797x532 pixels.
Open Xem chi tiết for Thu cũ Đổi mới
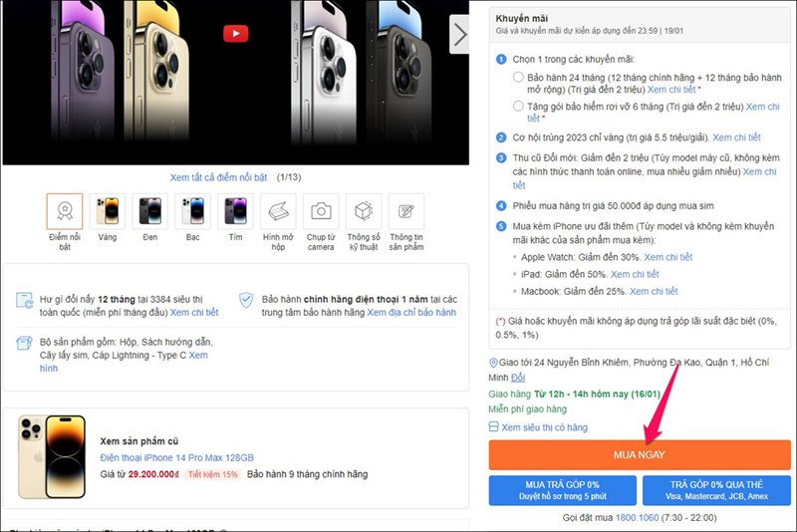(x=759, y=171)
